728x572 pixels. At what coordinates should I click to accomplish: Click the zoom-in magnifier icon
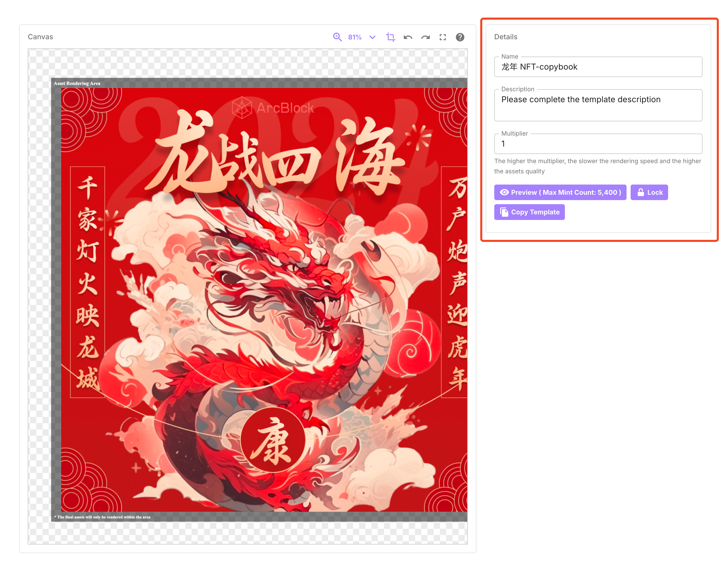337,37
